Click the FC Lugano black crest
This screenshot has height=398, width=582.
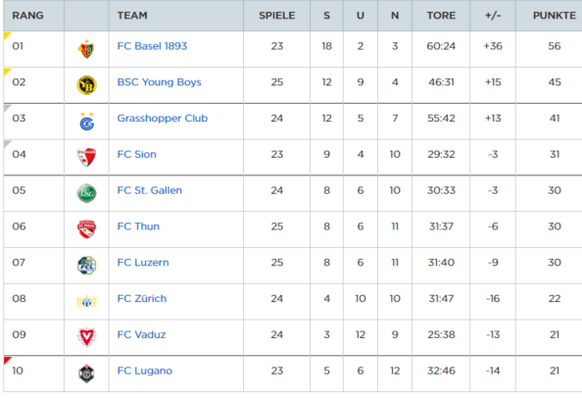[x=86, y=373]
